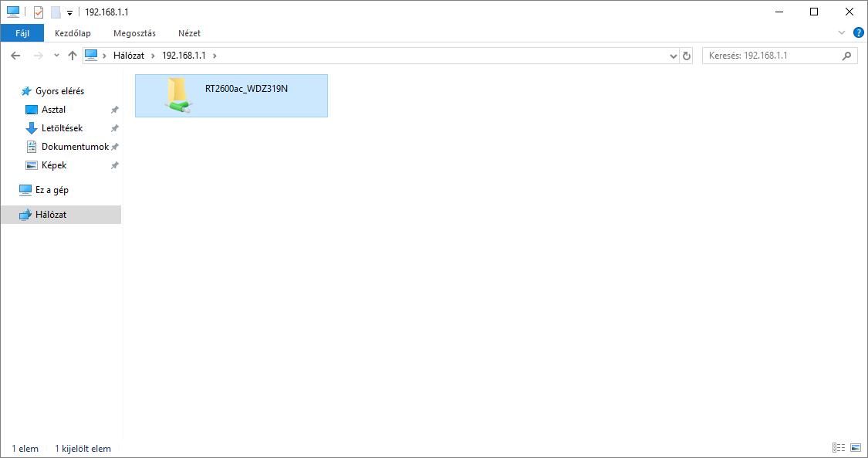Expand chevron after 192.168.1.1 breadcrumb

coord(214,56)
